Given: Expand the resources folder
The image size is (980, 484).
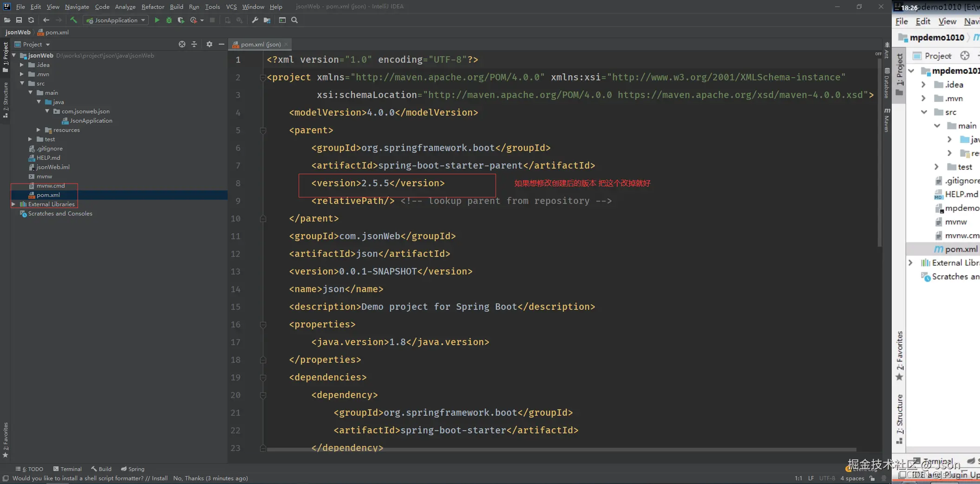Looking at the screenshot, I should point(39,130).
